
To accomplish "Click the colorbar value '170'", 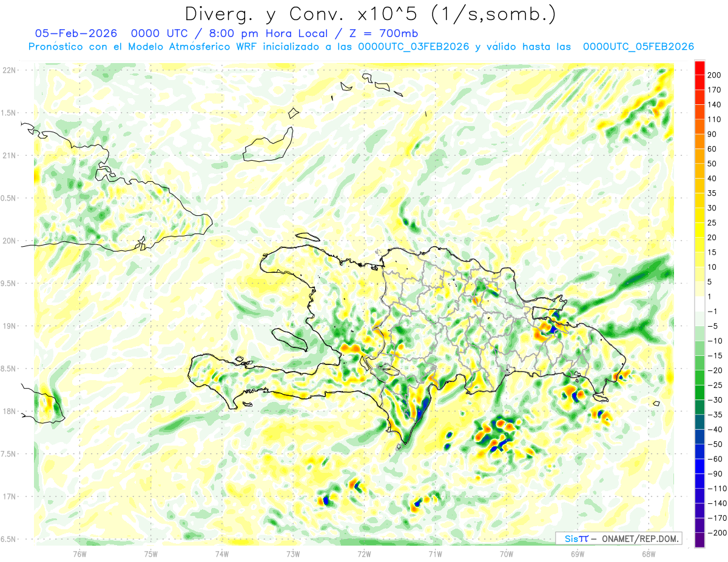I will [x=715, y=90].
